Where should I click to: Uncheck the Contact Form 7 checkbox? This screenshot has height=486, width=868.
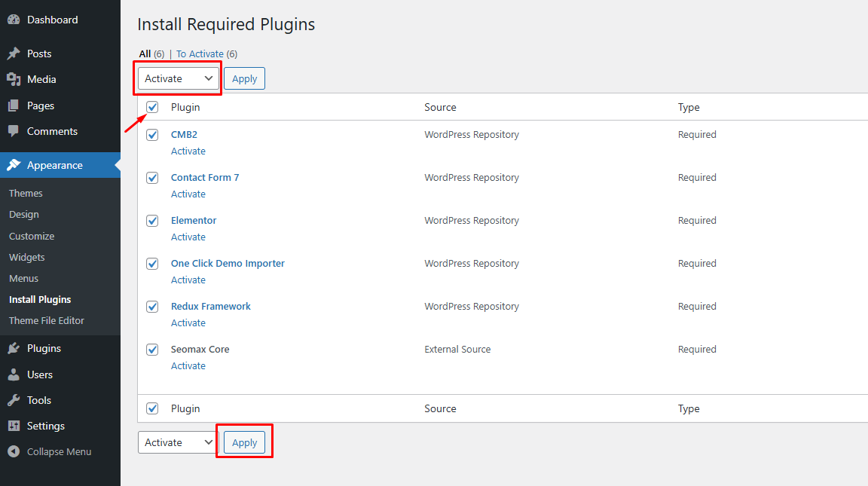click(x=152, y=178)
